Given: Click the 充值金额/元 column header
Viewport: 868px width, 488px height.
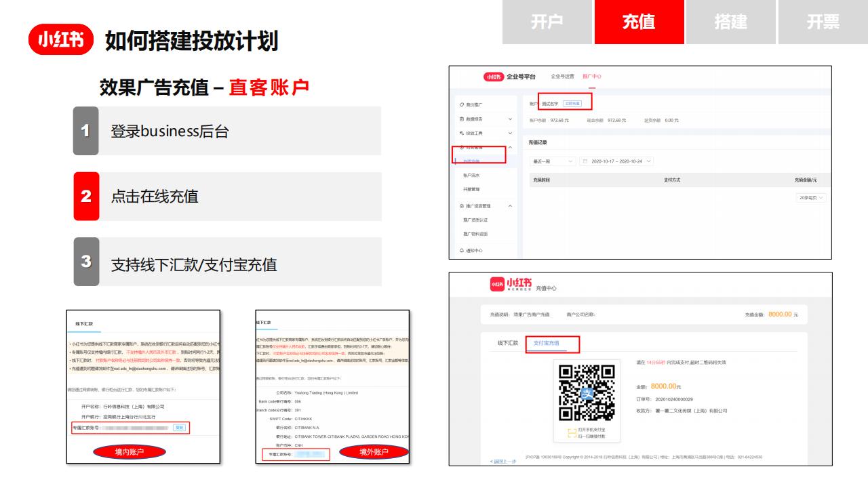Looking at the screenshot, I should click(806, 180).
